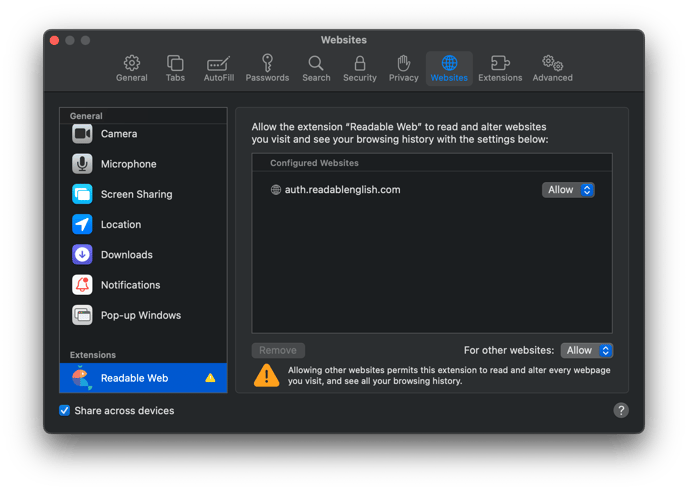Close the Websites preferences window
Image resolution: width=688 pixels, height=491 pixels.
(x=55, y=40)
